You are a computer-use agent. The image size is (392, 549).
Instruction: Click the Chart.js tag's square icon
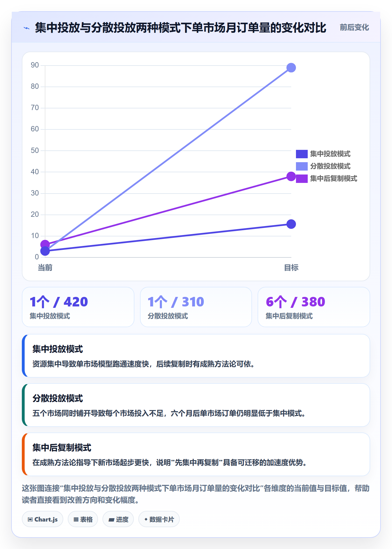click(x=30, y=520)
